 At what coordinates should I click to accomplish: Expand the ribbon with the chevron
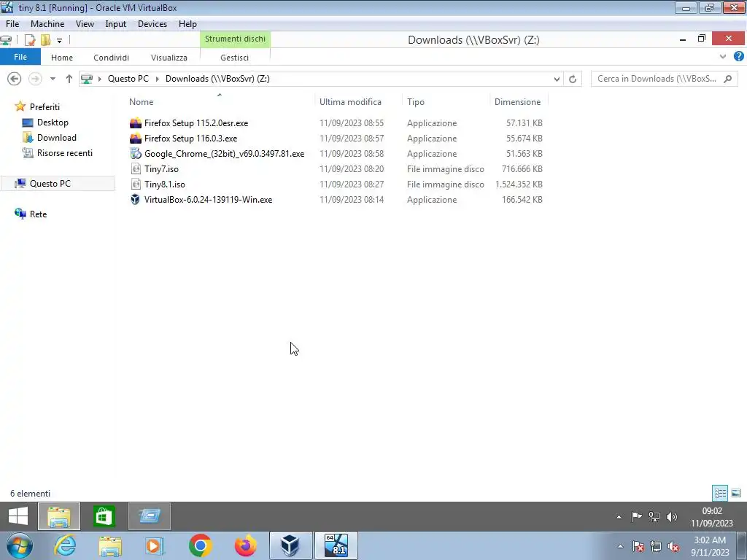click(723, 57)
